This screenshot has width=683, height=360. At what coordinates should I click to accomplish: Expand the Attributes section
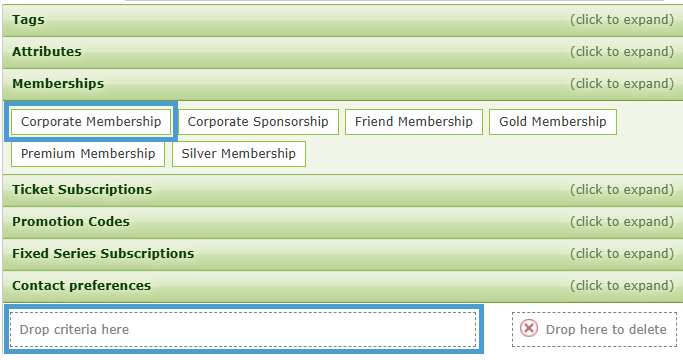pyautogui.click(x=343, y=52)
